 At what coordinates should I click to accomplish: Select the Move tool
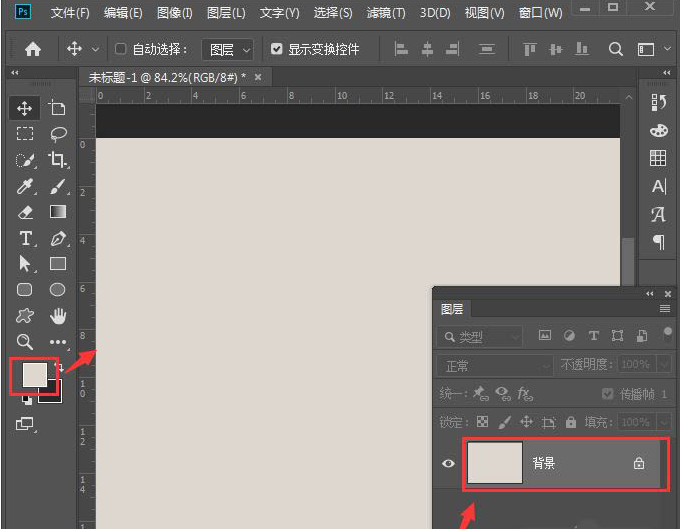point(25,108)
